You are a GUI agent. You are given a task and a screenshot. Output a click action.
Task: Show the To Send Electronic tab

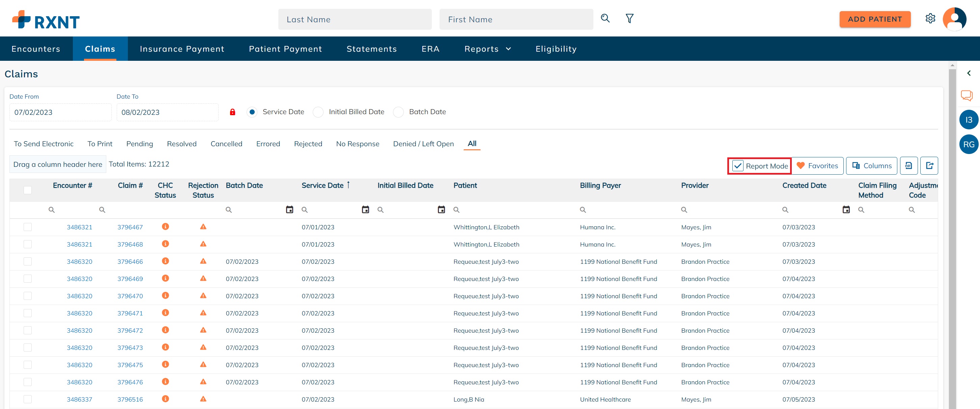[44, 144]
